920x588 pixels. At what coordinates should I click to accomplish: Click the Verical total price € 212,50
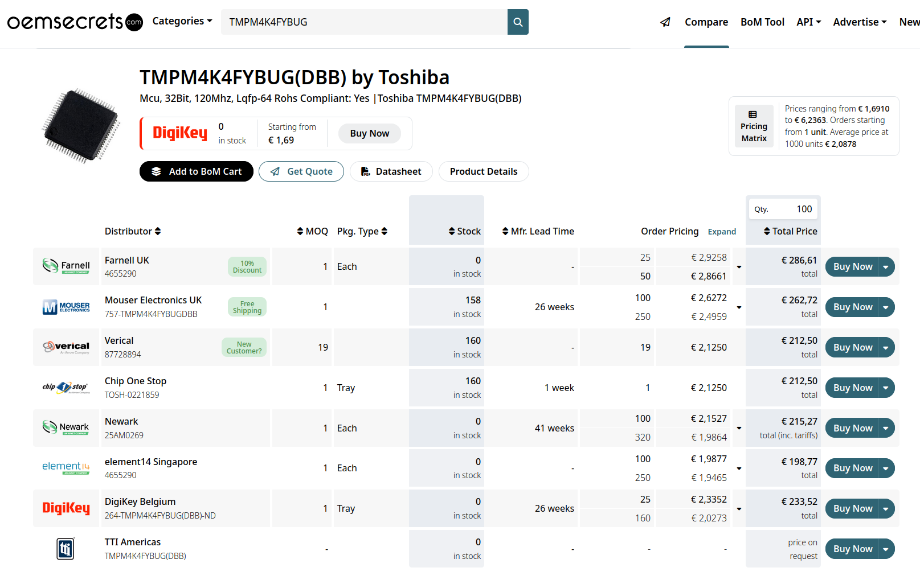[799, 340]
